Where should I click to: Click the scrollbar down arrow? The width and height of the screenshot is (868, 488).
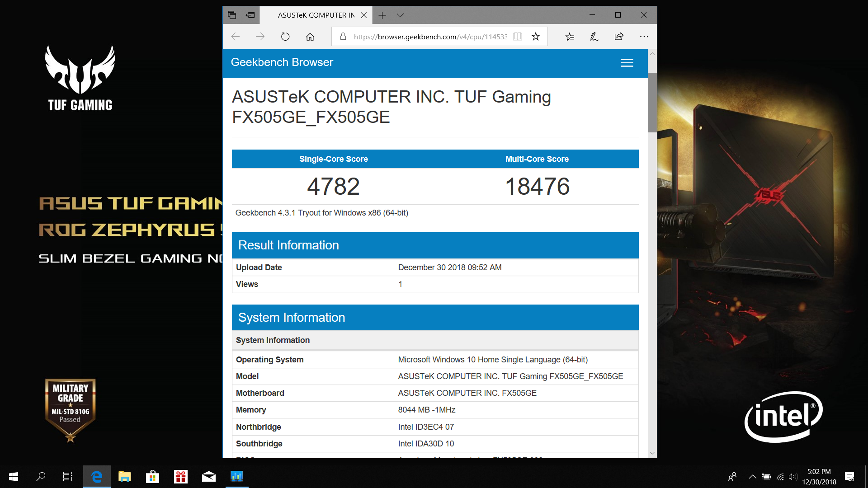pos(652,453)
